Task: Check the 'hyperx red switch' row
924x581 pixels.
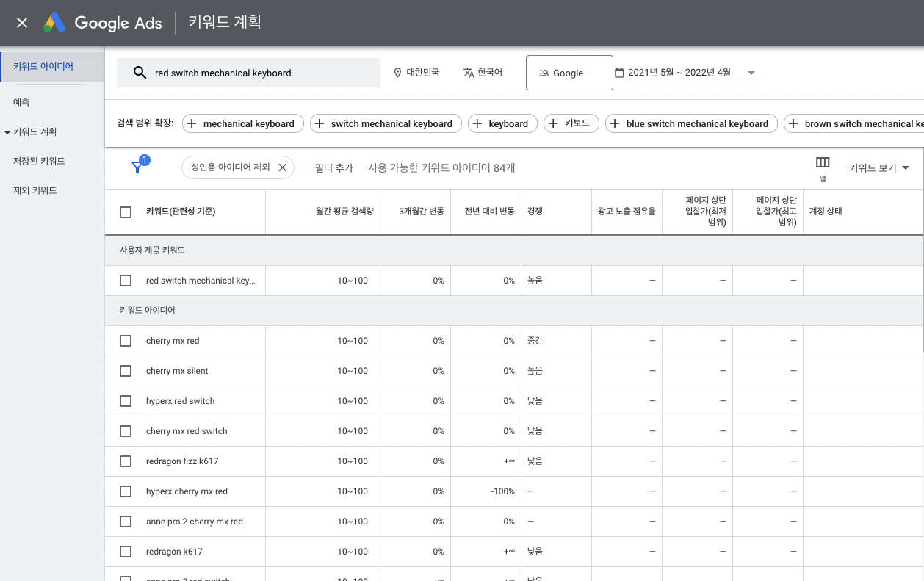Action: (126, 401)
